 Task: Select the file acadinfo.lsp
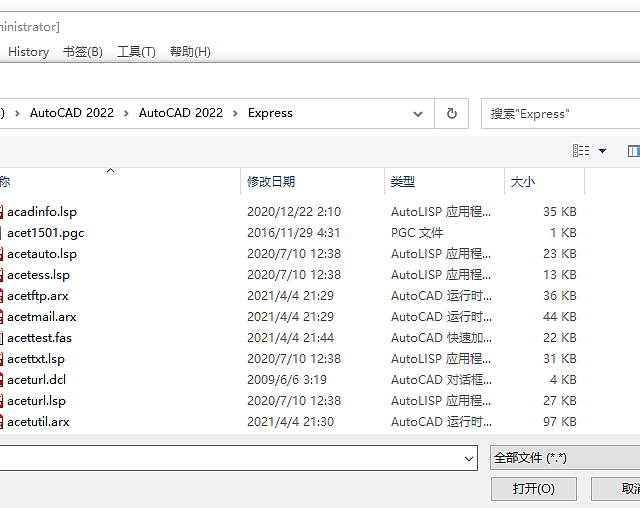42,212
